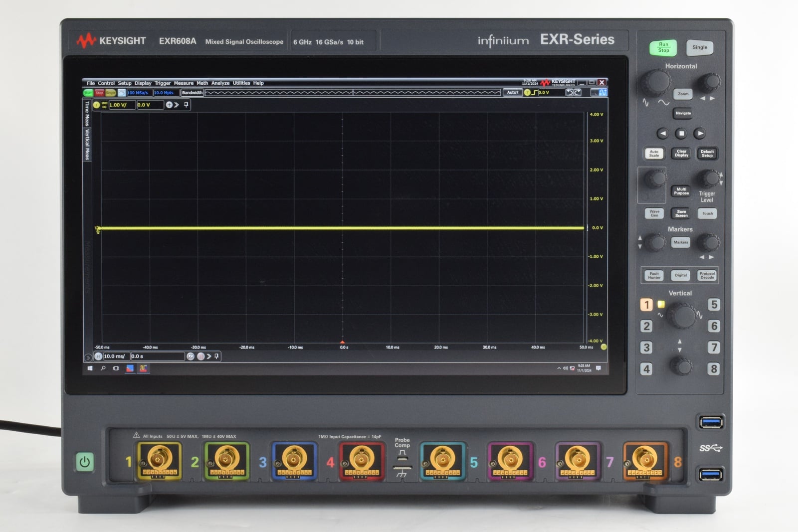Click the taskbar search magnifier

coord(103,368)
